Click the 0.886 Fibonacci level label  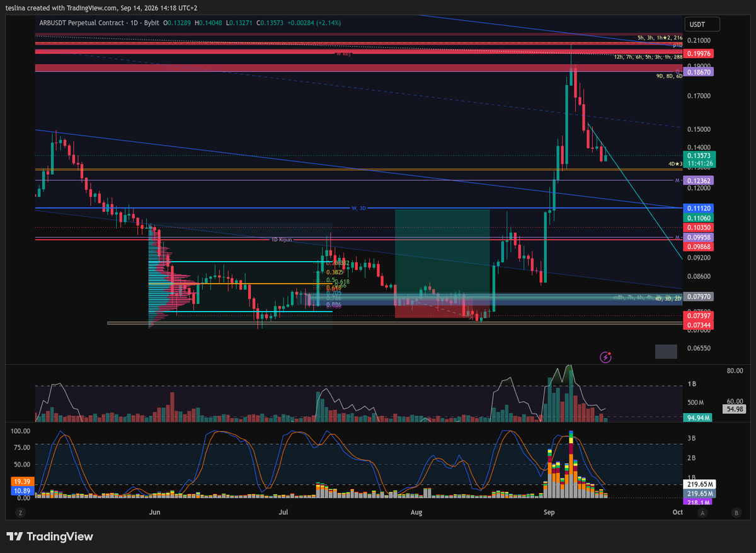pos(334,305)
